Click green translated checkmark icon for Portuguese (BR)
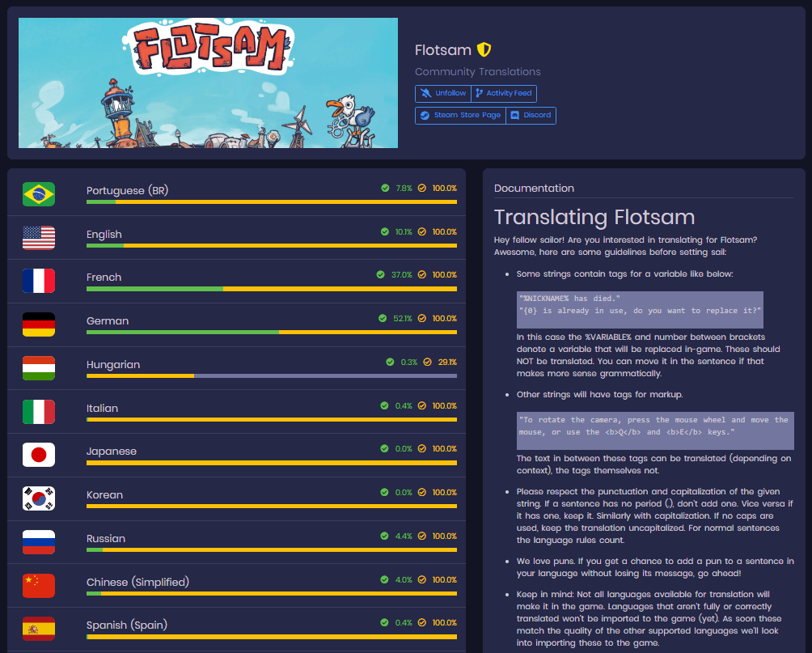 point(385,188)
